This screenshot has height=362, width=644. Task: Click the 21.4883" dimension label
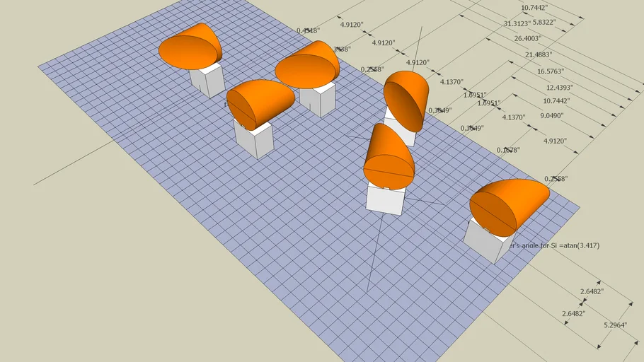pos(538,54)
